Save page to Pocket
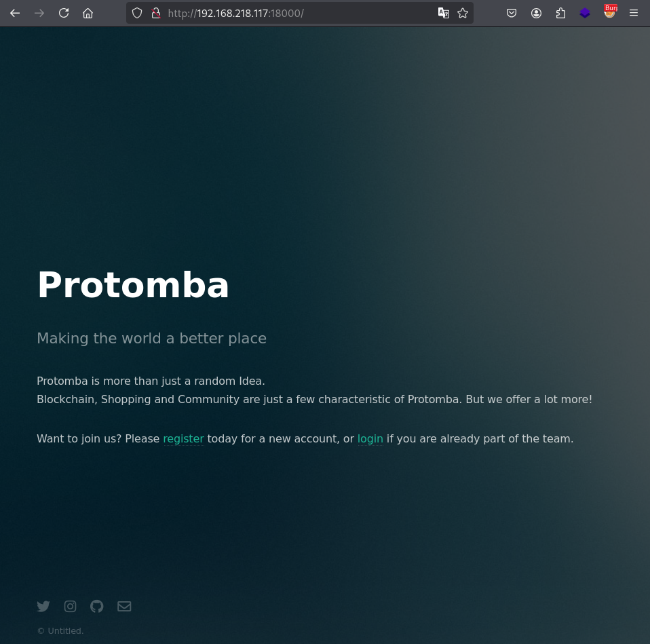Image resolution: width=650 pixels, height=644 pixels. pyautogui.click(x=512, y=14)
